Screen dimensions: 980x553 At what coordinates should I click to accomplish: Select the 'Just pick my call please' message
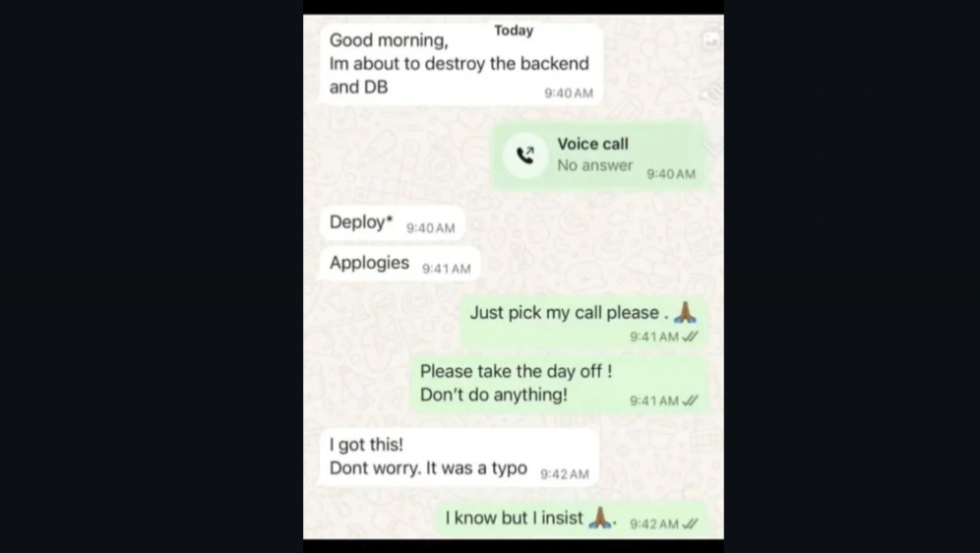584,323
